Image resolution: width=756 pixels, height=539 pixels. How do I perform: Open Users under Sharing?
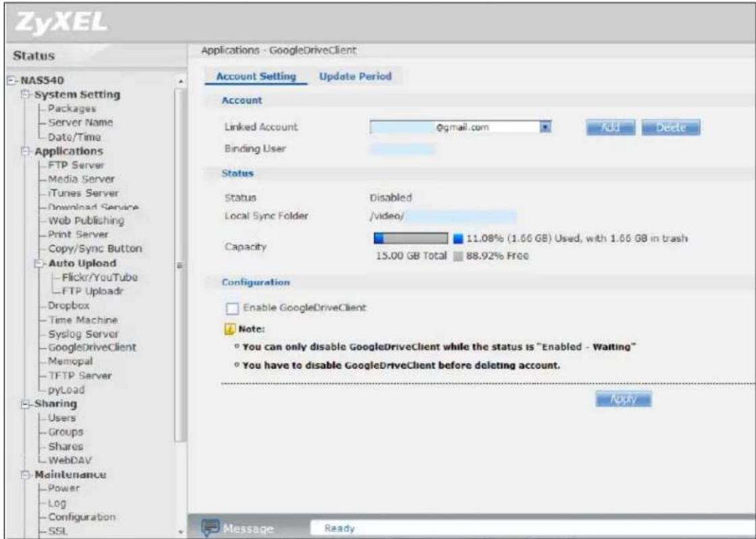[61, 418]
